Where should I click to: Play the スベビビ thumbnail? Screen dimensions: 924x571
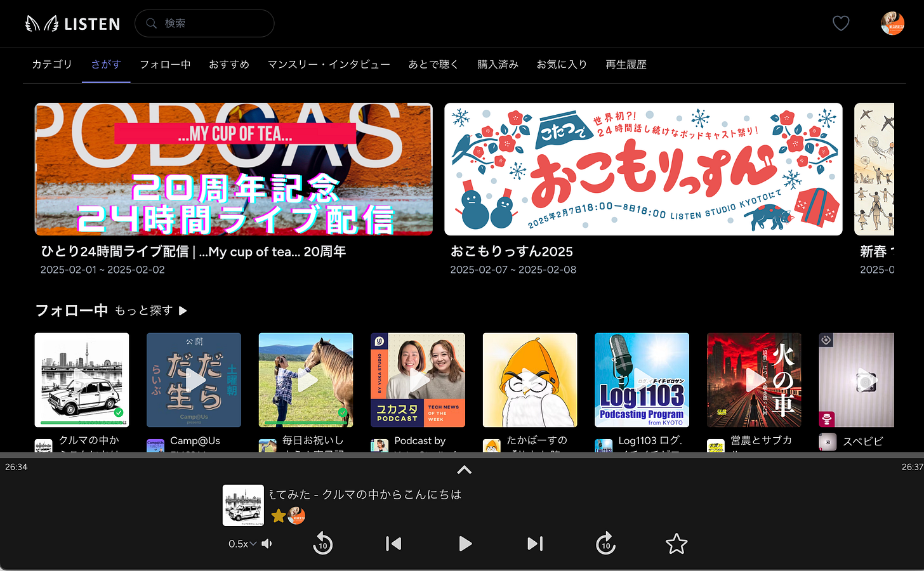coord(856,380)
